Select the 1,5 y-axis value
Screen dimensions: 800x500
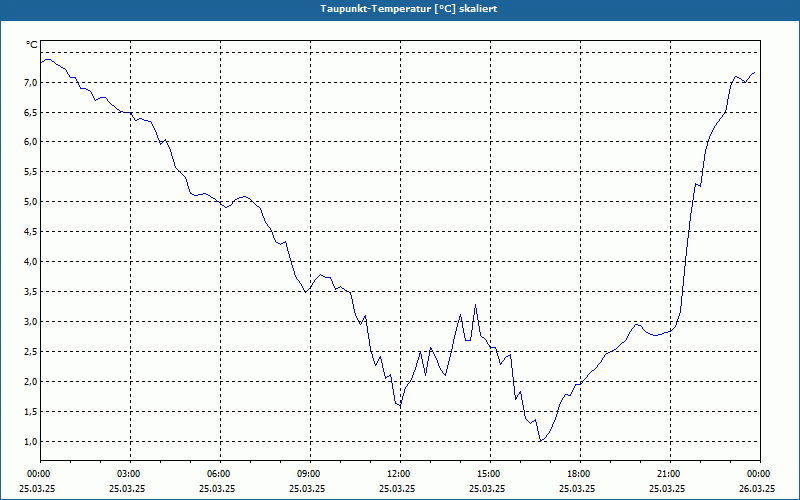[x=31, y=412]
